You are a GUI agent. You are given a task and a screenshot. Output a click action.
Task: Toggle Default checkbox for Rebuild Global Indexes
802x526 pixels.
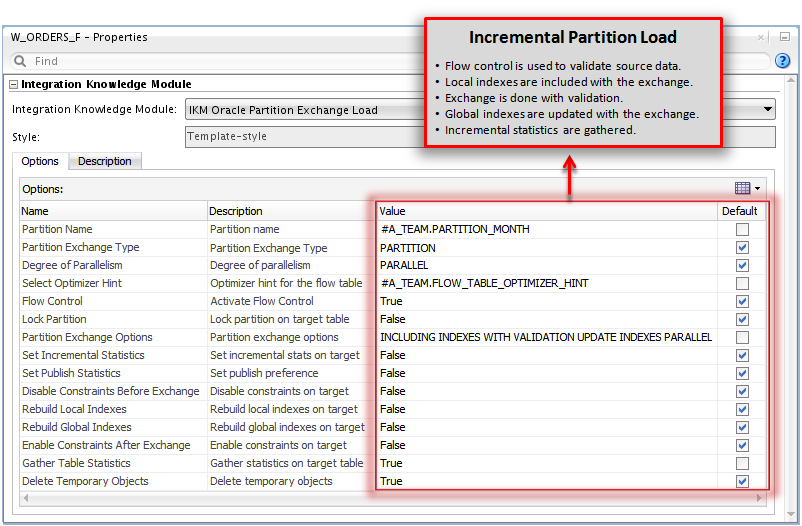click(x=742, y=427)
